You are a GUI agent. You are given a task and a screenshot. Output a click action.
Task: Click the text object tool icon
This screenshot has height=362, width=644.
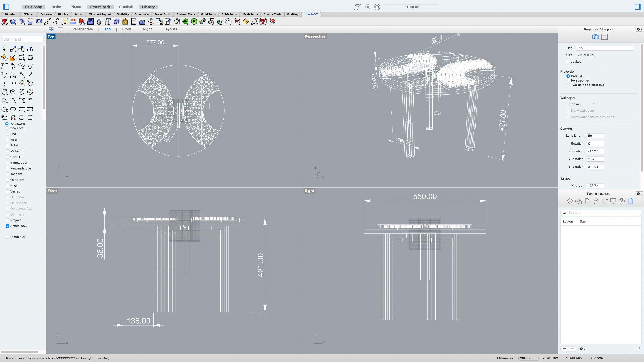(108, 21)
